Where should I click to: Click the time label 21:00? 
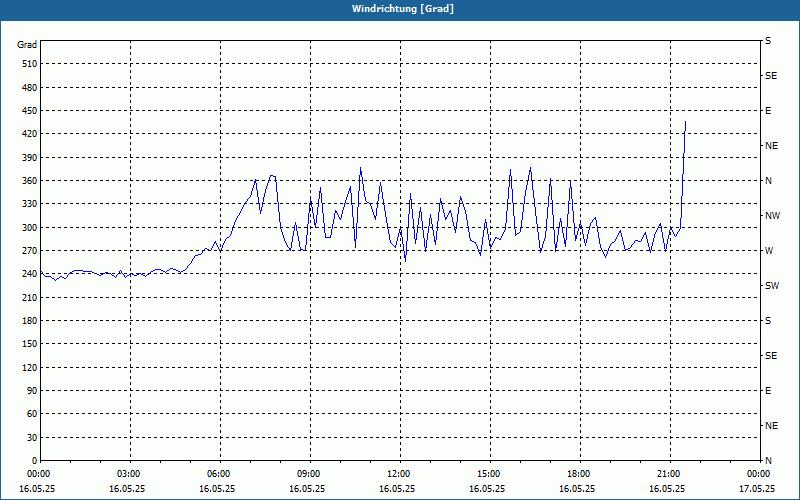[669, 473]
